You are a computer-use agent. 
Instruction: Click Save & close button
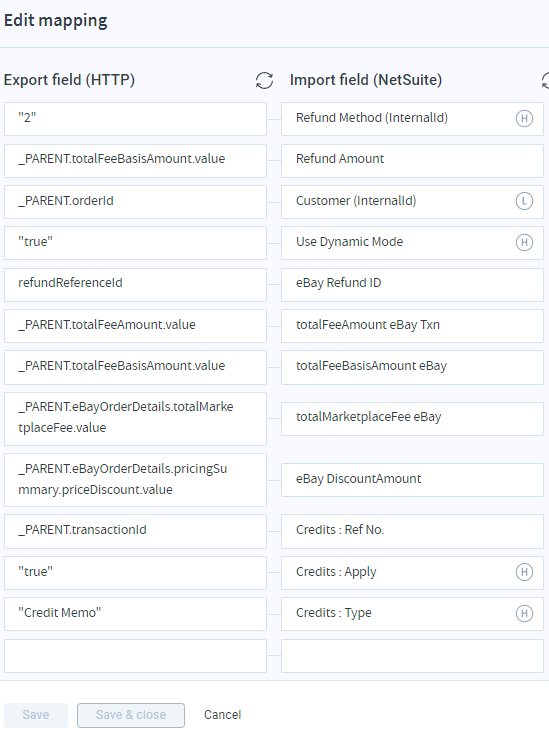pos(131,715)
